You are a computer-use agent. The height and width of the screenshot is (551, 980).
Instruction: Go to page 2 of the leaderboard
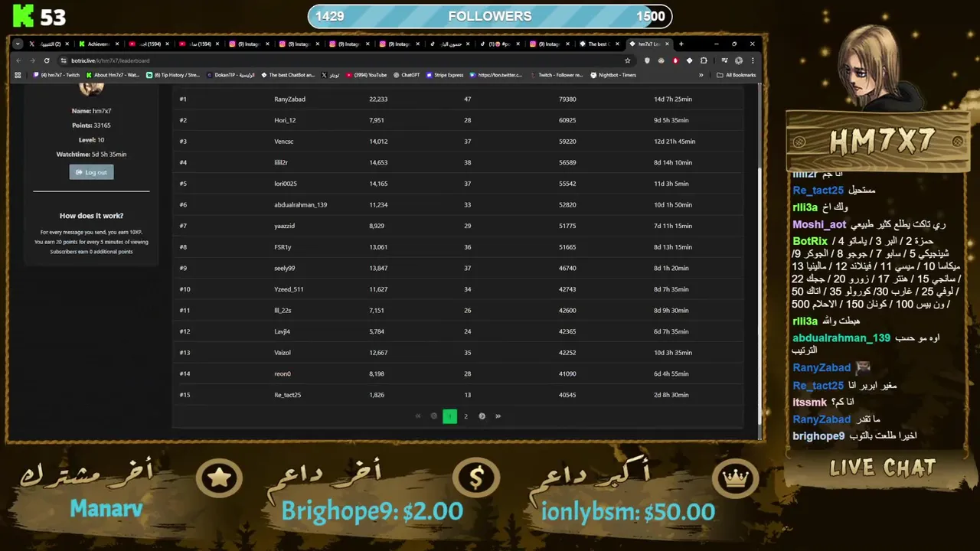(465, 416)
